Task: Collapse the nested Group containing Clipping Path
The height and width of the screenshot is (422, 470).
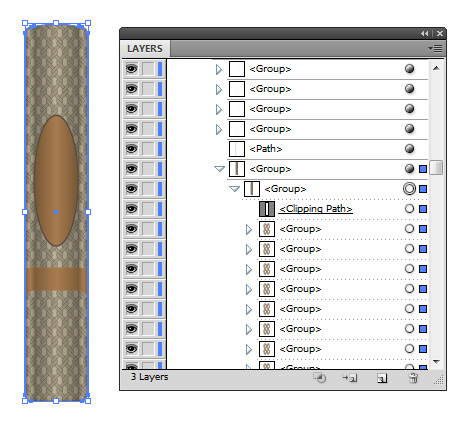Action: click(x=234, y=189)
